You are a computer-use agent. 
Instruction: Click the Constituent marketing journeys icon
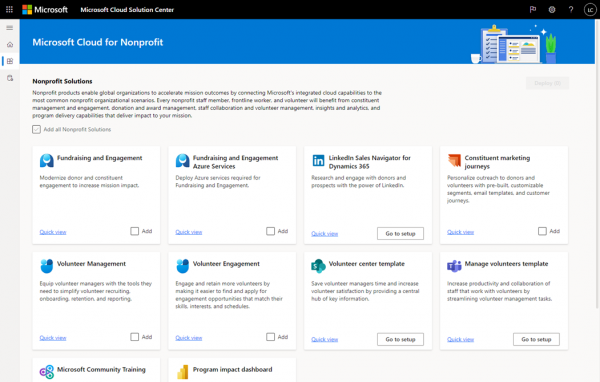coord(454,160)
